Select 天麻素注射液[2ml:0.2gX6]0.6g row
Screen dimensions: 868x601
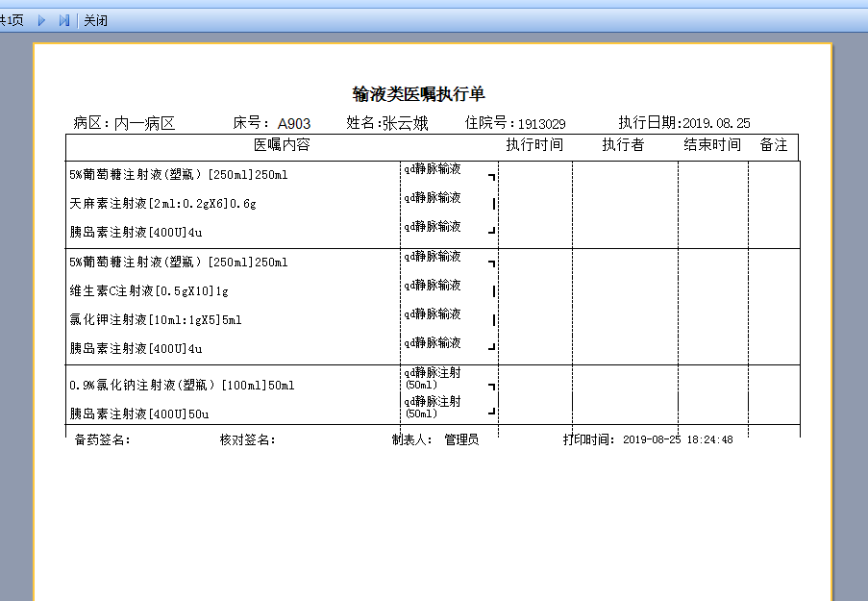coord(162,203)
